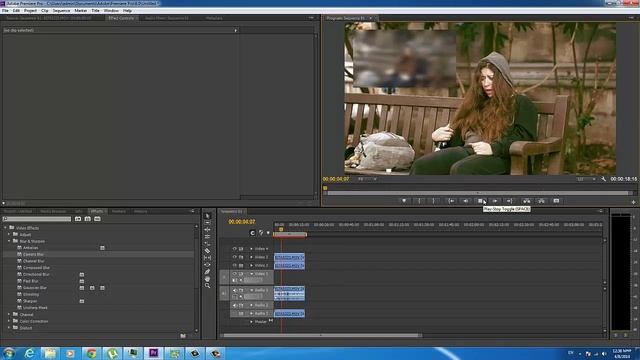Toggle sync lock on Audio 3 track
The height and width of the screenshot is (360, 640).
tap(241, 313)
